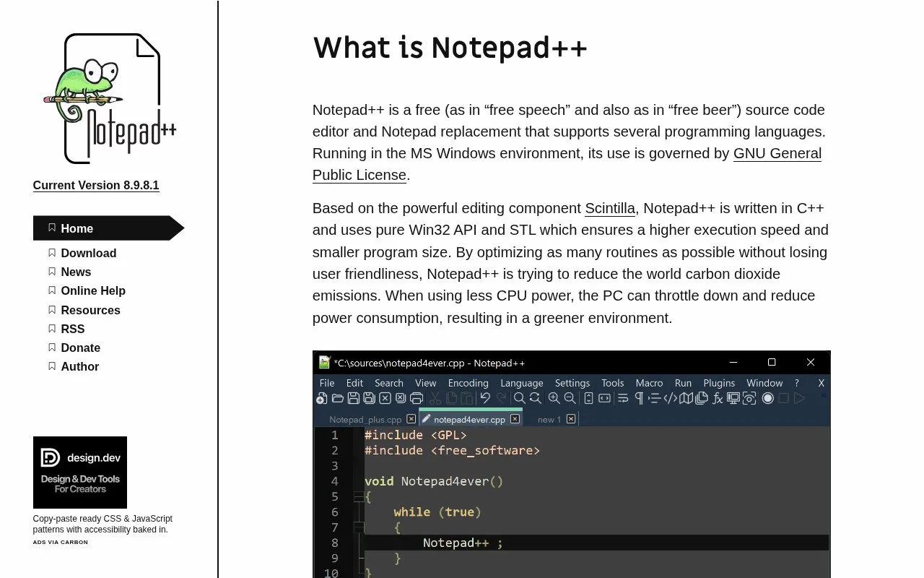
Task: Close the Notepad_plus.cpp tab
Action: [411, 419]
